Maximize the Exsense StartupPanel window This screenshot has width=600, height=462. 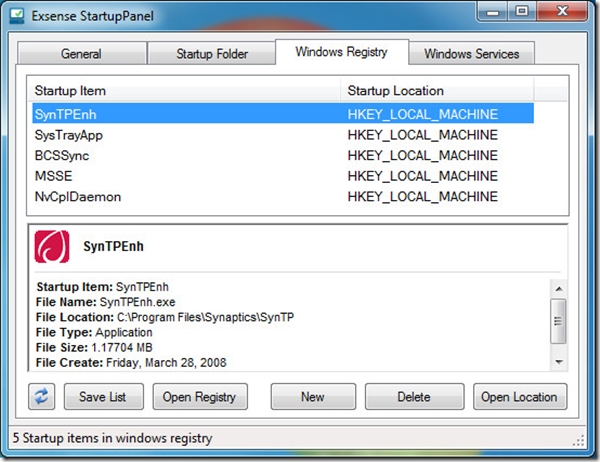pos(522,11)
